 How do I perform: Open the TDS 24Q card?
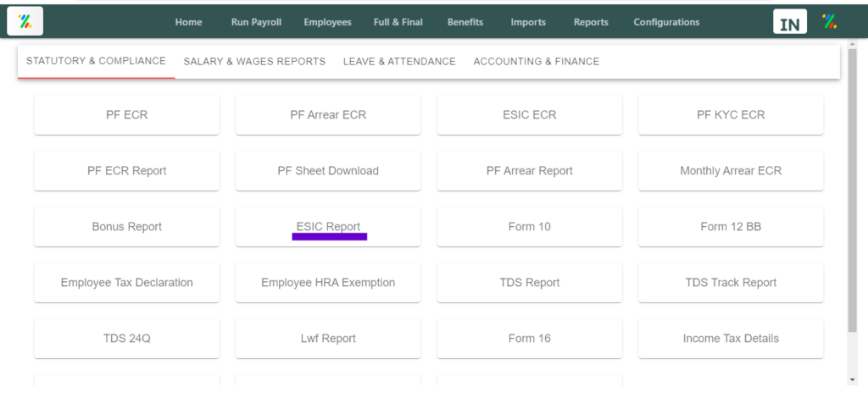(x=127, y=338)
